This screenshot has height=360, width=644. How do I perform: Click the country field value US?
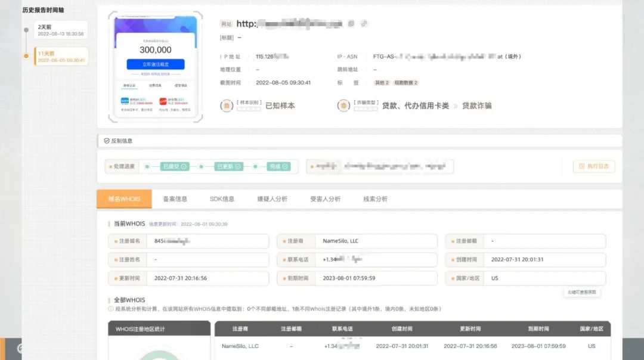(525, 278)
